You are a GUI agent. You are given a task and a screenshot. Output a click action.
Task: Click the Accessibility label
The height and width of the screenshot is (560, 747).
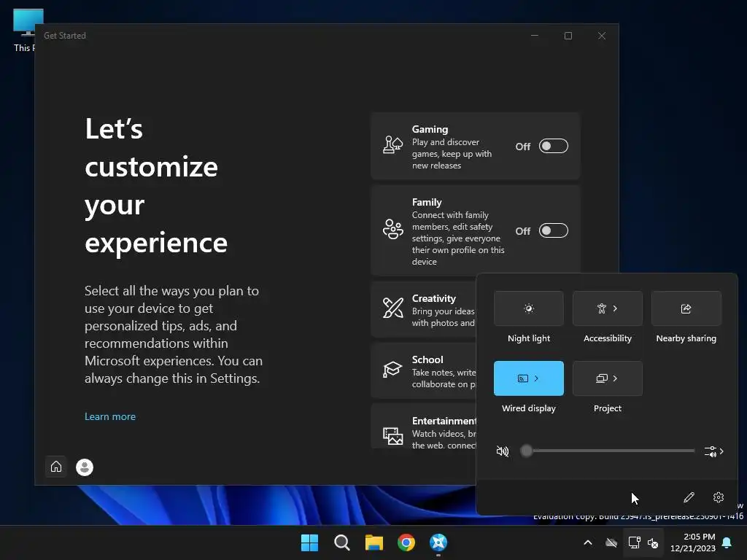click(x=608, y=338)
